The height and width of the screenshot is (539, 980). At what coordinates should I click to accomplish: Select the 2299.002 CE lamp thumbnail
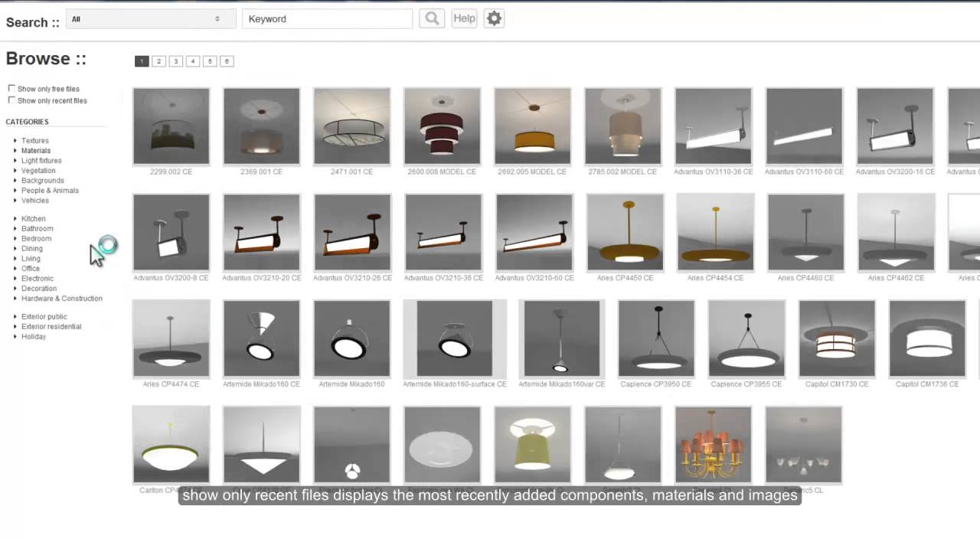(171, 126)
